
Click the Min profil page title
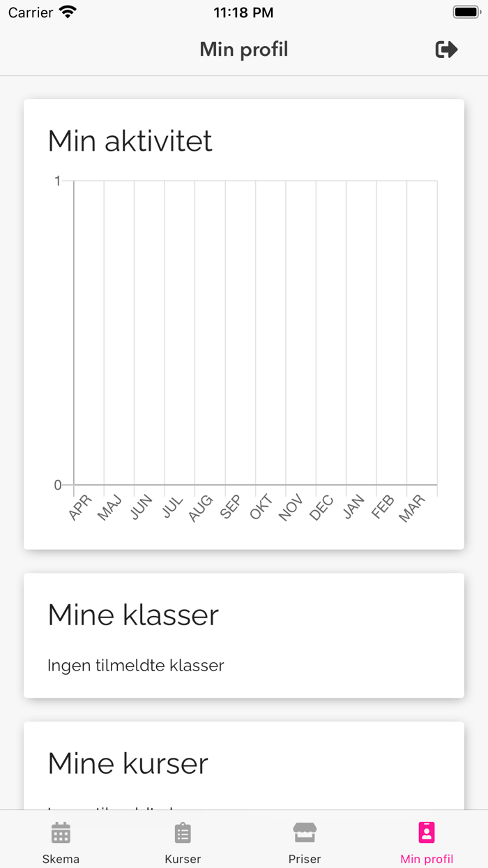pyautogui.click(x=244, y=50)
